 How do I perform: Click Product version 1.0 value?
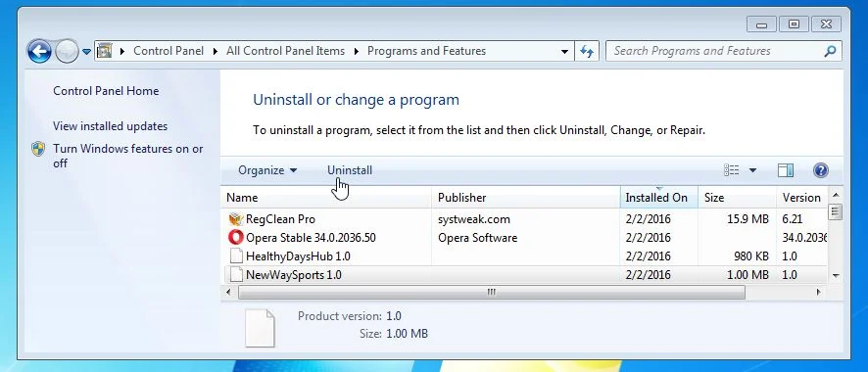pyautogui.click(x=394, y=316)
